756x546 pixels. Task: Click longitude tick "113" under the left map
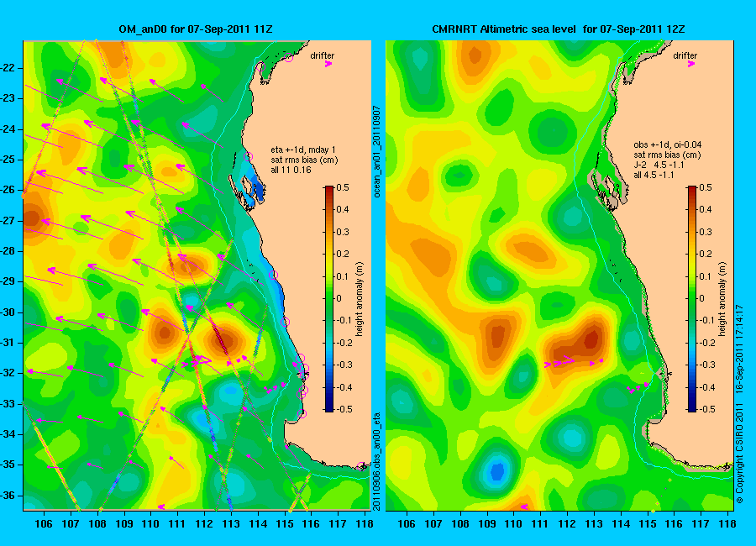tap(231, 524)
